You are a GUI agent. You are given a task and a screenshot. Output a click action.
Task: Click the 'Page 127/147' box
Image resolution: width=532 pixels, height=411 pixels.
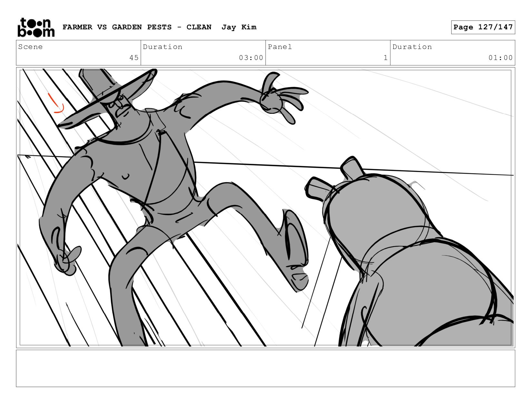(483, 27)
